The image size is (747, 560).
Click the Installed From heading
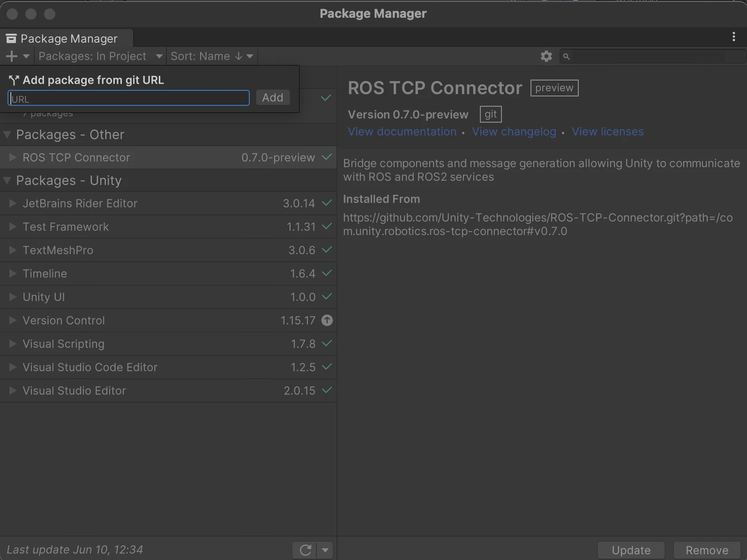381,199
